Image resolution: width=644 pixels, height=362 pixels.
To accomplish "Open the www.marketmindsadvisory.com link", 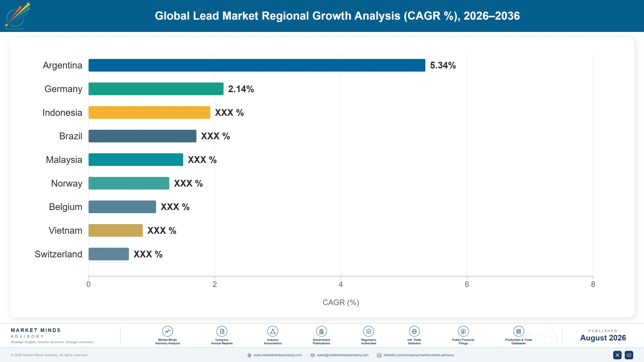I will coord(278,355).
